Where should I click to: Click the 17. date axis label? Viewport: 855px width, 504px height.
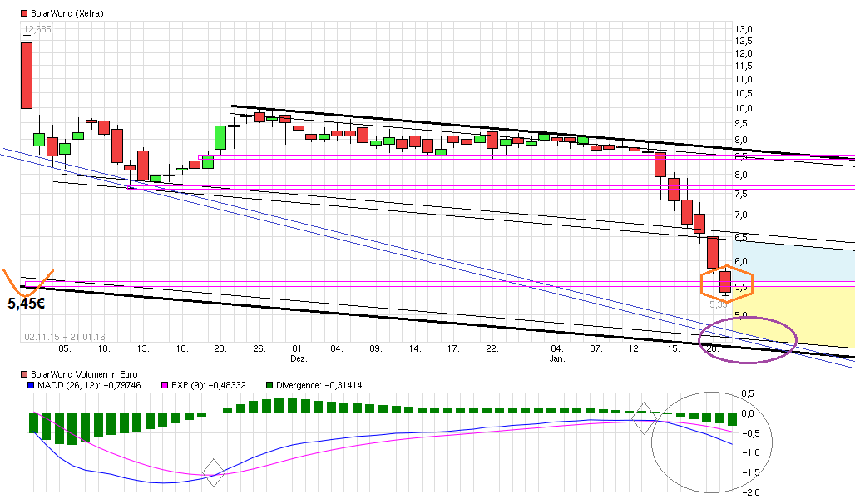(x=453, y=348)
